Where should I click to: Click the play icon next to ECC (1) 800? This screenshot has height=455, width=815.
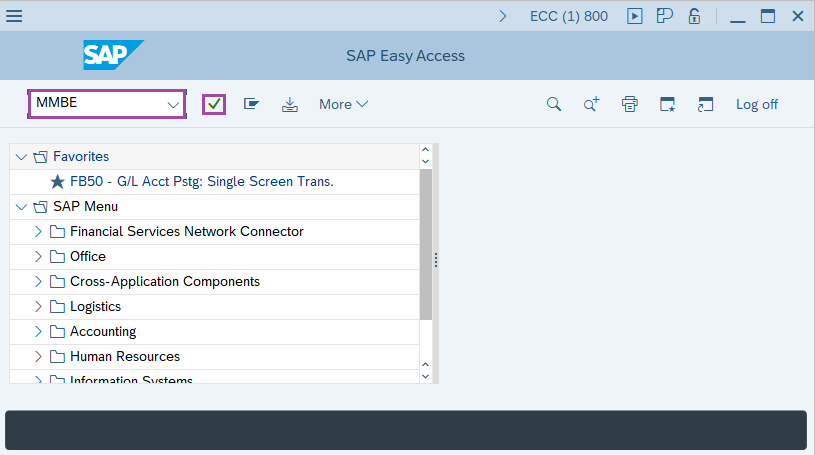634,16
